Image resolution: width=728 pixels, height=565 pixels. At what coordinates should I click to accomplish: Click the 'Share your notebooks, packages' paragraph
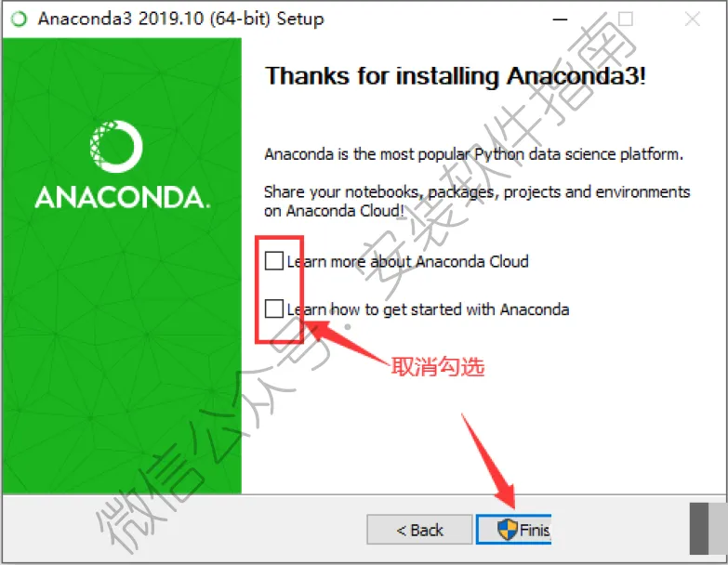[x=477, y=201]
